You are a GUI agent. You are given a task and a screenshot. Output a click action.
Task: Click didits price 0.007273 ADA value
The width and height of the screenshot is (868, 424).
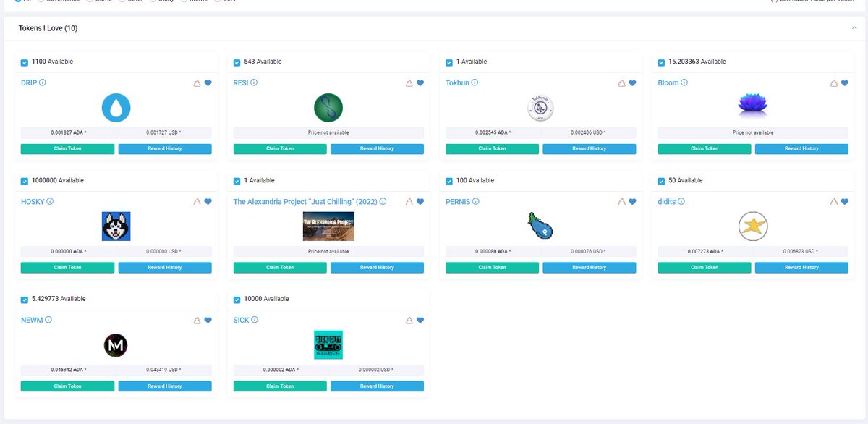(x=705, y=252)
